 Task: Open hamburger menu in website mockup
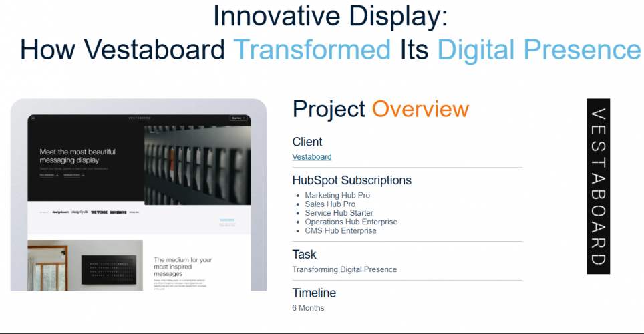click(33, 118)
